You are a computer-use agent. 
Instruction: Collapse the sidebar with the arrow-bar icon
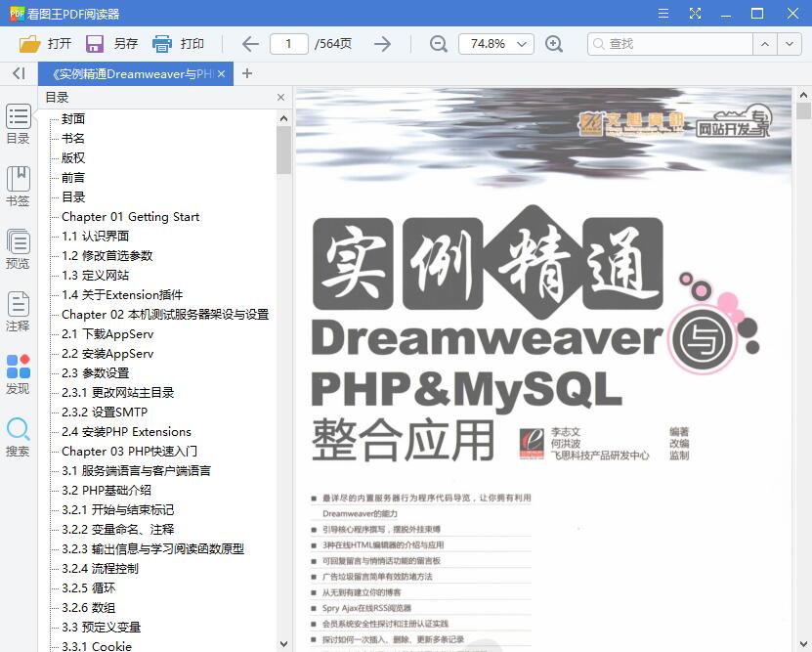pos(19,73)
